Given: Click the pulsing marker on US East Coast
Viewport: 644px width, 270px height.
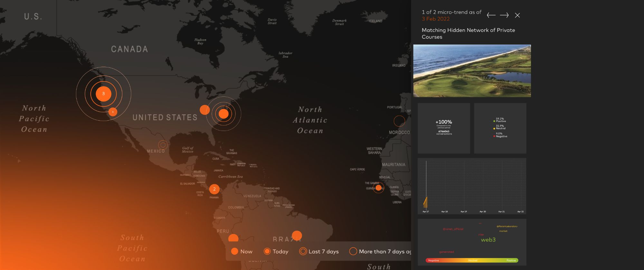Looking at the screenshot, I should [x=223, y=114].
